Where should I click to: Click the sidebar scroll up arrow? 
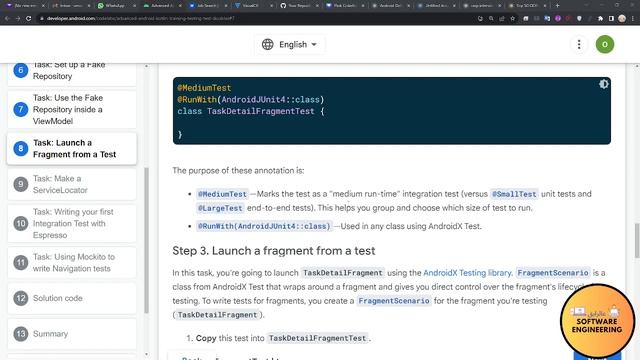click(147, 66)
